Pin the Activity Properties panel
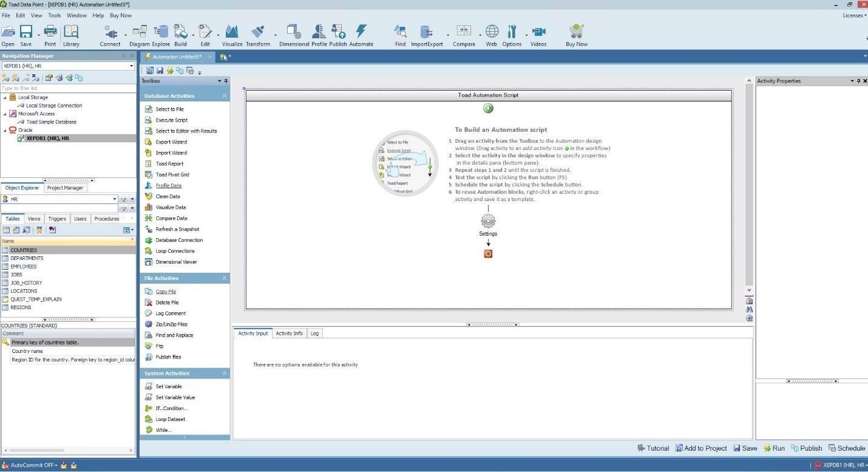This screenshot has height=472, width=868. pyautogui.click(x=858, y=81)
